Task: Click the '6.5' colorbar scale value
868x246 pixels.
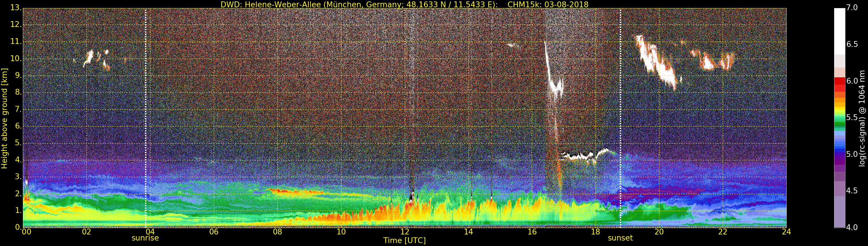Action: click(x=852, y=44)
